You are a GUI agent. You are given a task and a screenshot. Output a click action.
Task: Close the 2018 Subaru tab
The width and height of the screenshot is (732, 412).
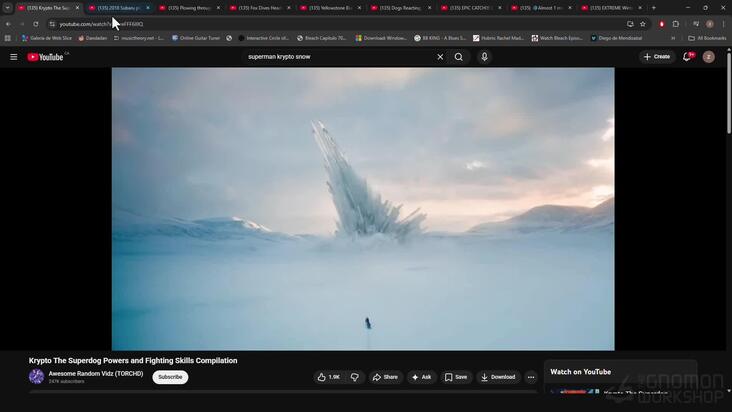[x=148, y=8]
